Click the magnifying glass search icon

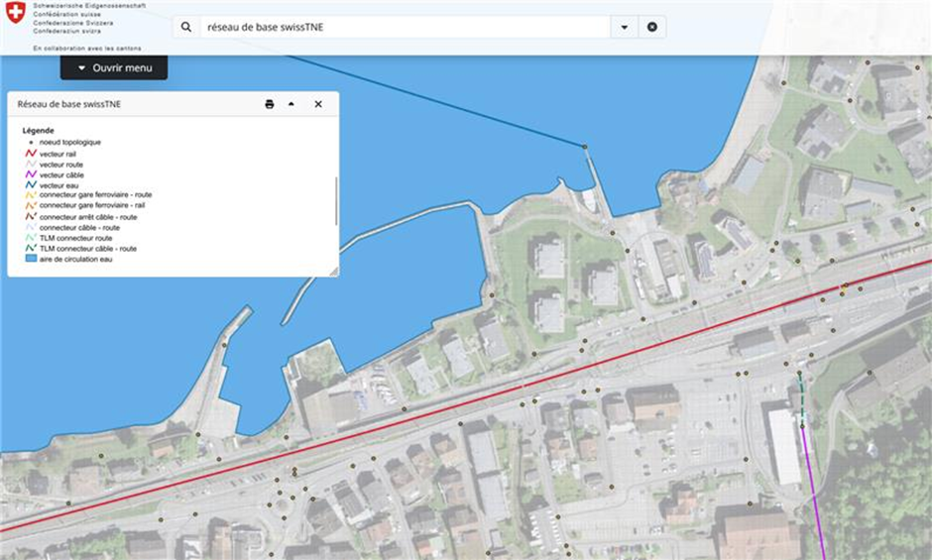click(x=186, y=28)
